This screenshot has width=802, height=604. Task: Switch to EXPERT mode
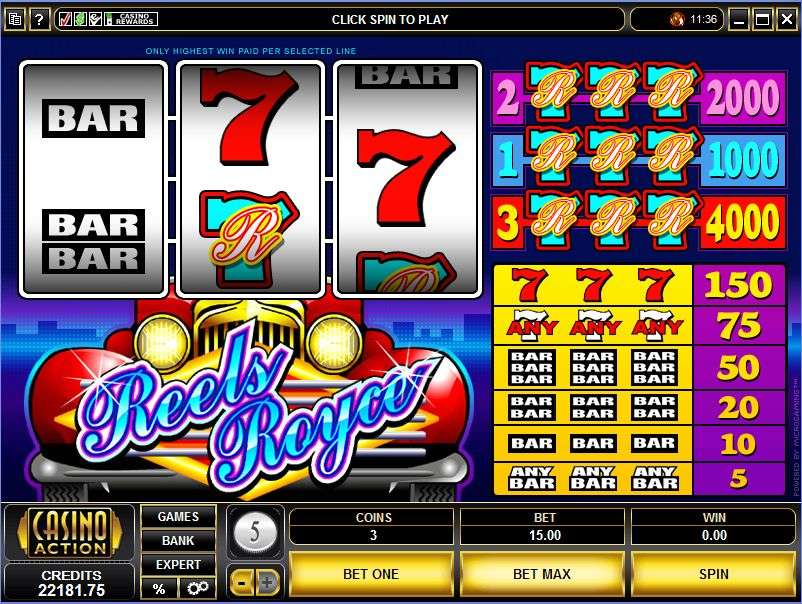coord(178,565)
